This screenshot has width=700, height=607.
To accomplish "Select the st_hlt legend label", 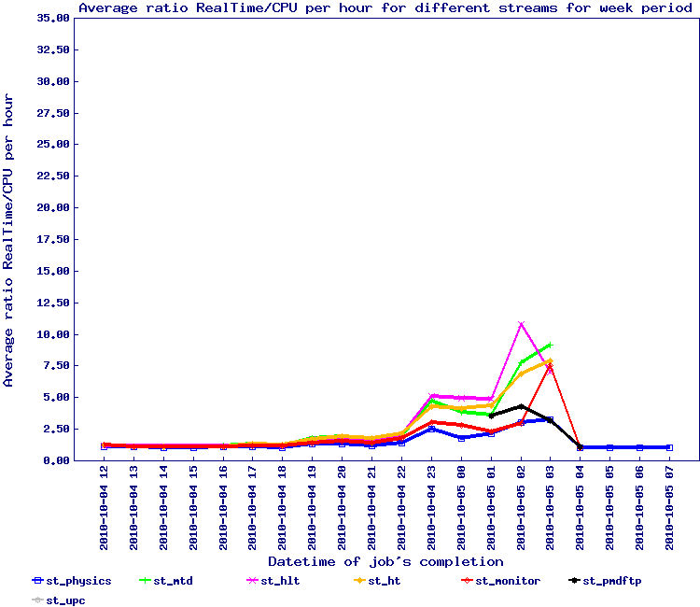I will tap(280, 581).
